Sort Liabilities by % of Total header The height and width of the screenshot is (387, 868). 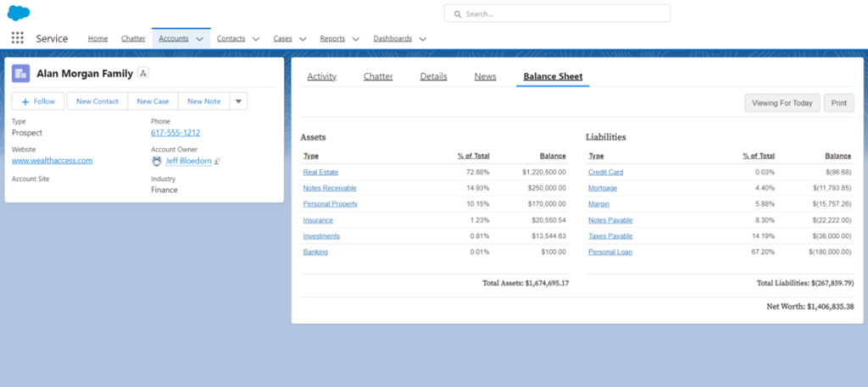tap(759, 156)
